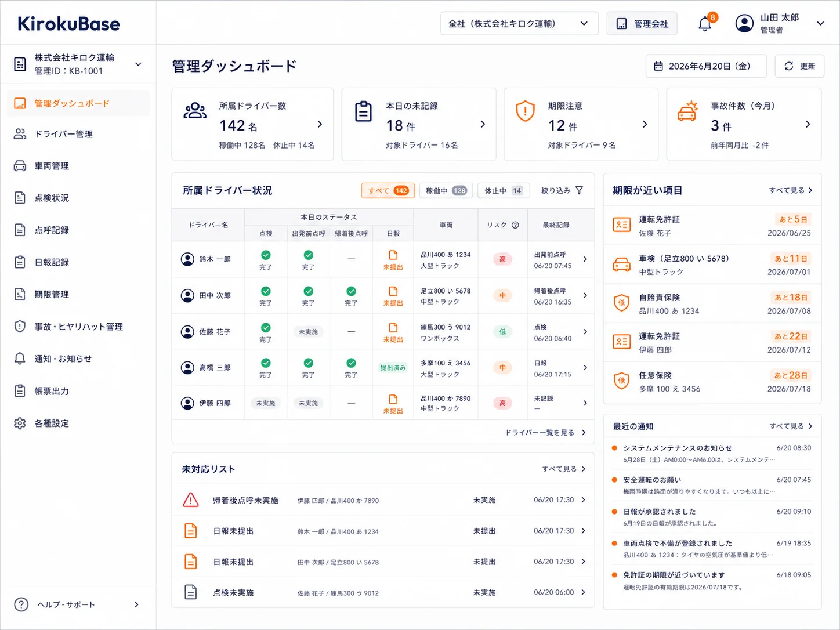Expand the 期限注意 card arrow
Viewport: 840px width, 630px height.
(x=645, y=124)
